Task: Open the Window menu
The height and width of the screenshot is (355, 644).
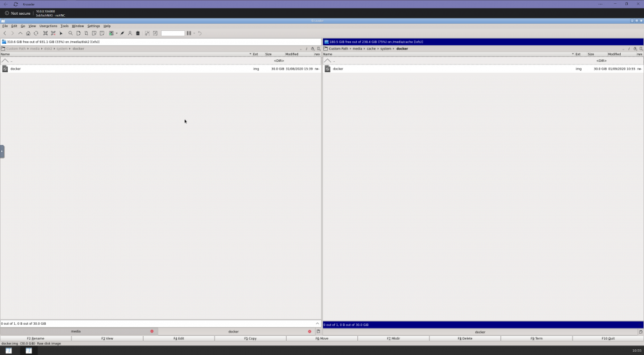Action: click(78, 26)
